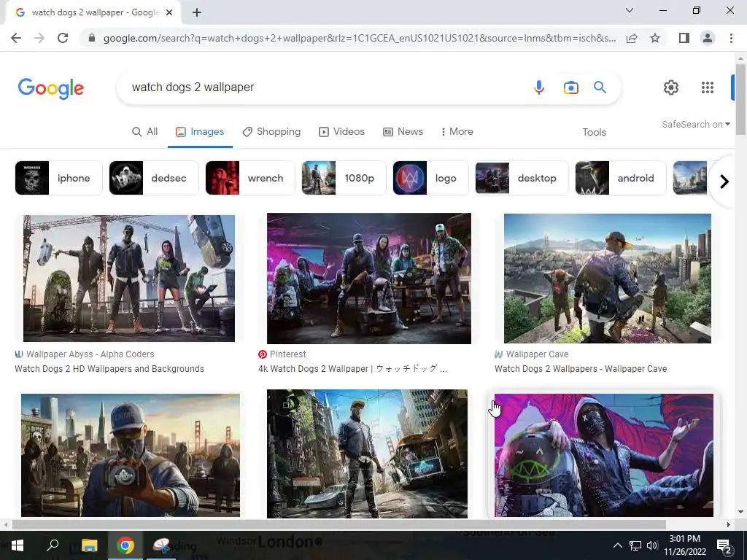
Task: Filter by 1080p chip
Action: point(344,178)
